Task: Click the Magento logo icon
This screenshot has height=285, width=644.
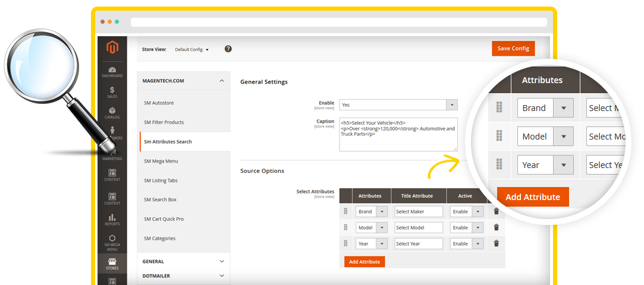Action: [112, 48]
